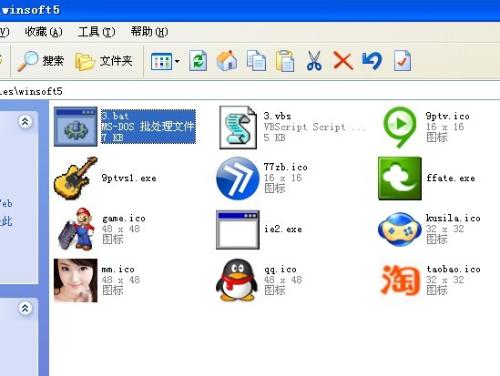Click the Paste clipboard toolbar icon
500x376 pixels.
tap(285, 61)
